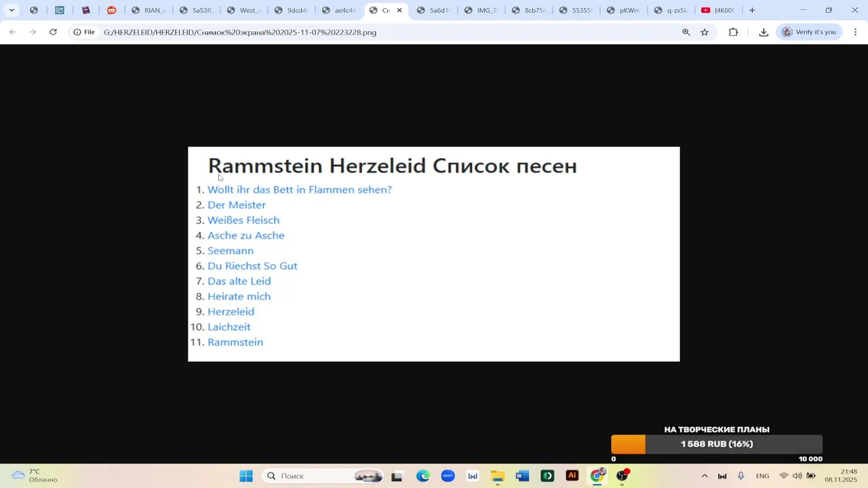Switch to the q-zx5k tab
The width and height of the screenshot is (868, 488).
671,10
